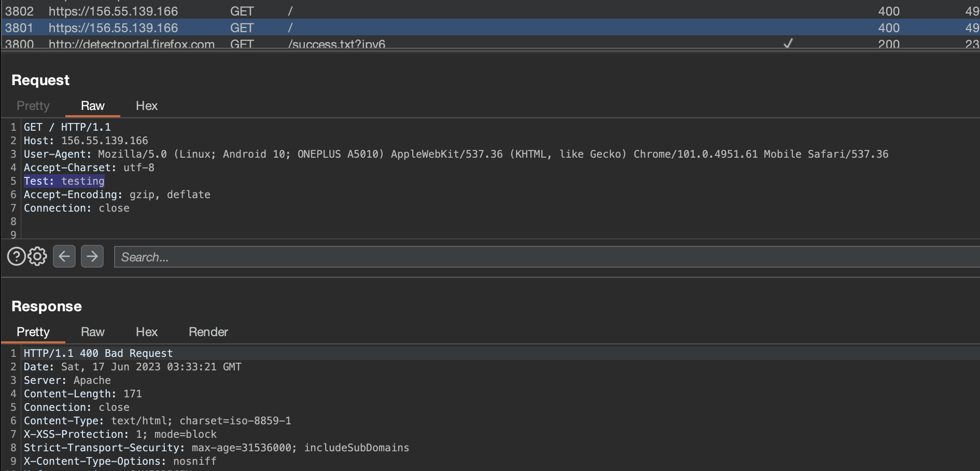Open the search settings gear
This screenshot has width=980, height=471.
coord(36,256)
